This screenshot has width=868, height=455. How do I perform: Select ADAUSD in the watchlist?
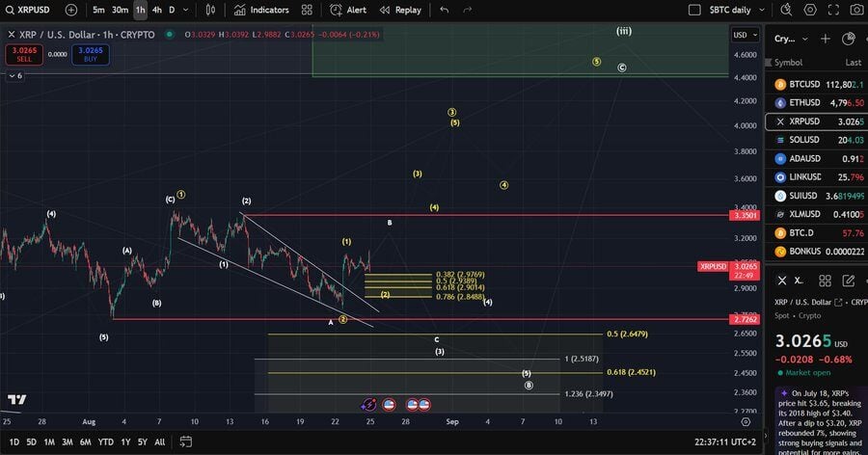pyautogui.click(x=817, y=159)
